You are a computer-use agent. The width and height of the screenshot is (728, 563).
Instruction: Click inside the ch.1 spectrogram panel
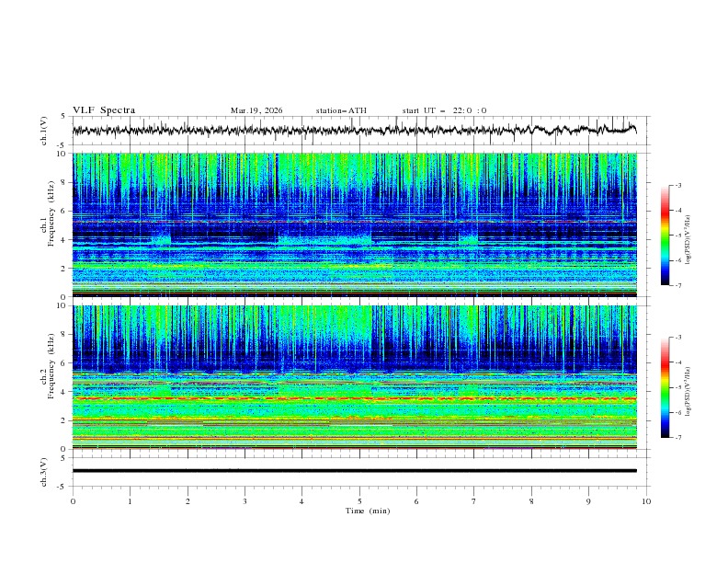354,224
